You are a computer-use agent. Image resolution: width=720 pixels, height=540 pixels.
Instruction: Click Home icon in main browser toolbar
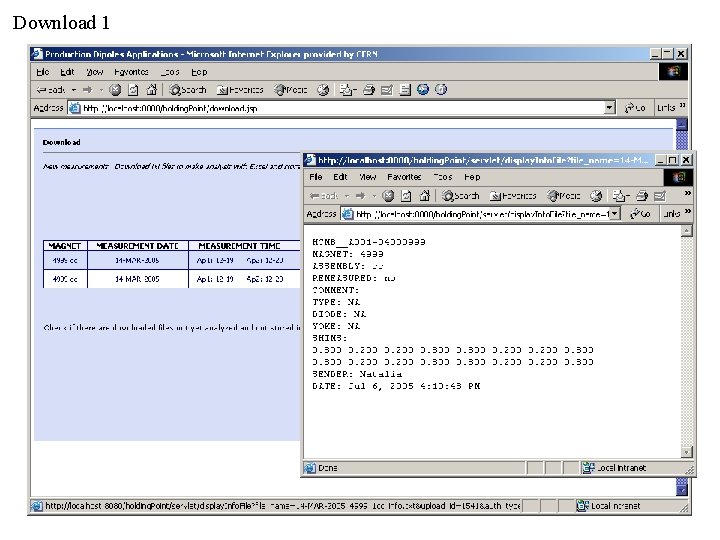coord(152,90)
